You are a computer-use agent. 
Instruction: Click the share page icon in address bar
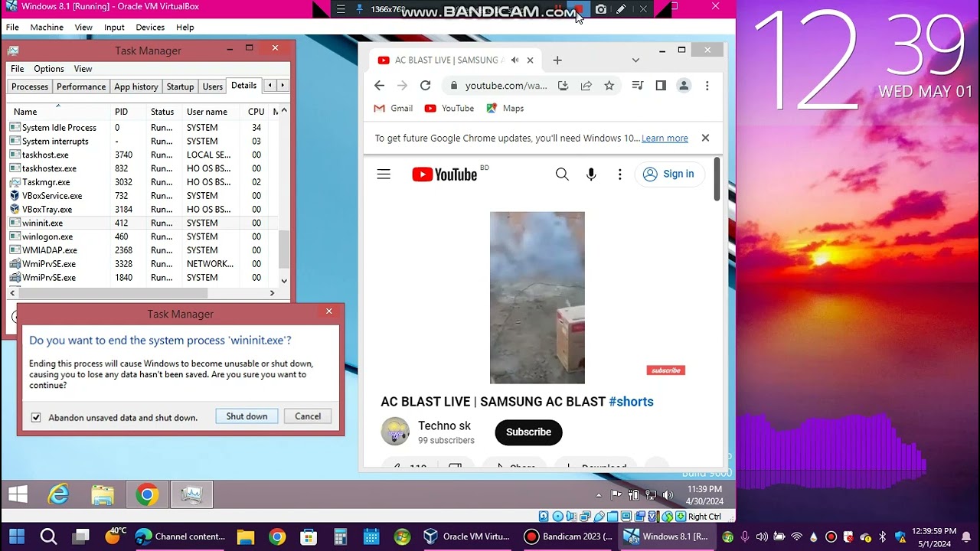tap(586, 86)
